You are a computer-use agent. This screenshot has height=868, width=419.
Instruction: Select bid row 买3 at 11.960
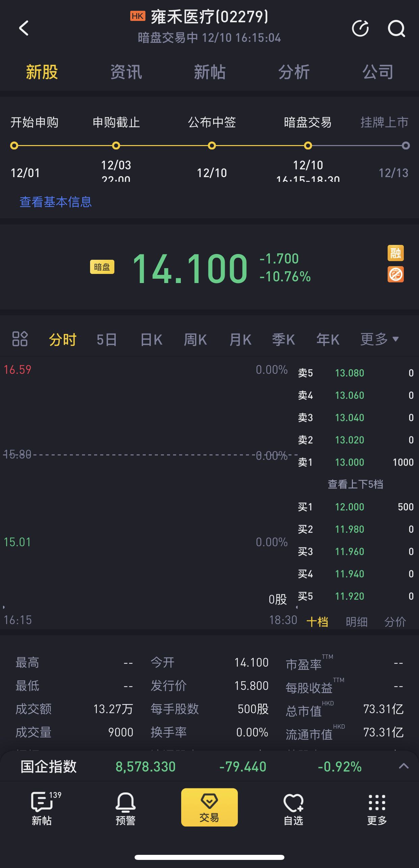pos(356,552)
